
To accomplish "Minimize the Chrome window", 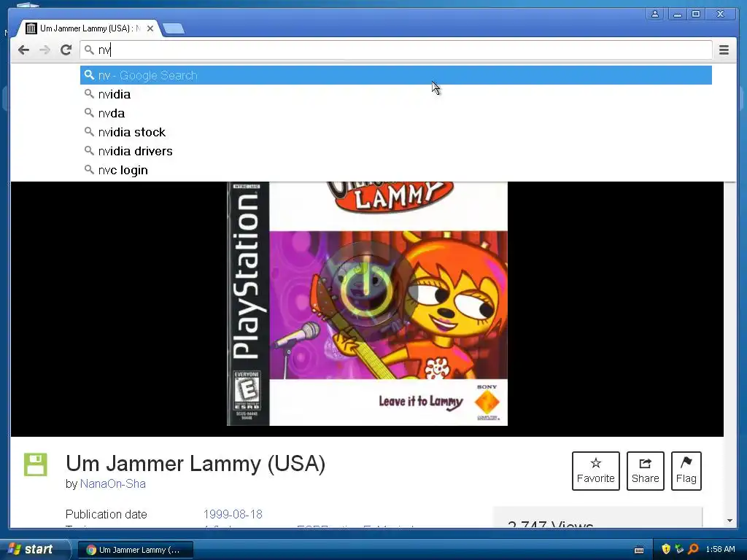I will point(677,15).
